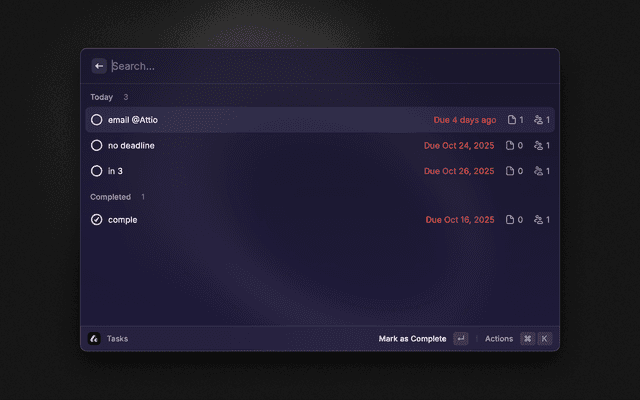Open the Actions menu

tap(499, 338)
